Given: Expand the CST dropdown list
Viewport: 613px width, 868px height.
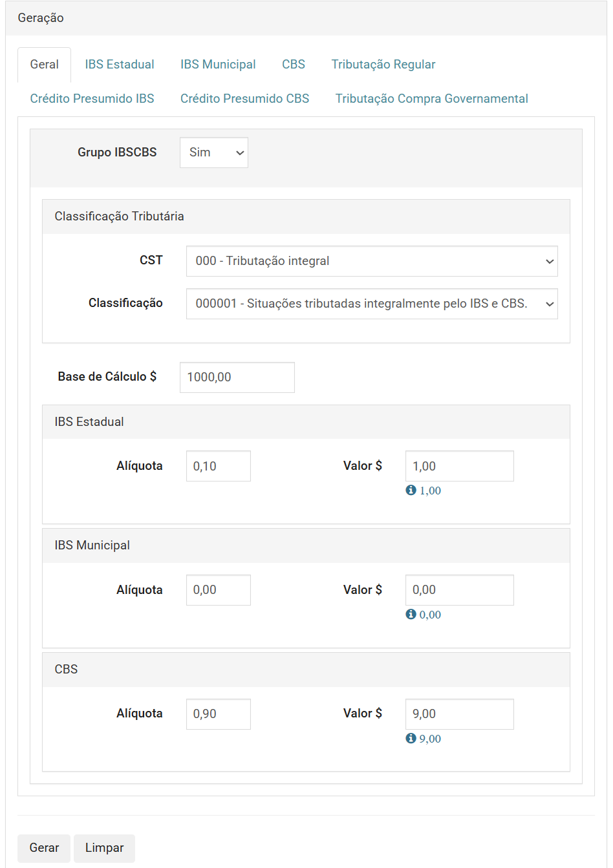Looking at the screenshot, I should (372, 261).
